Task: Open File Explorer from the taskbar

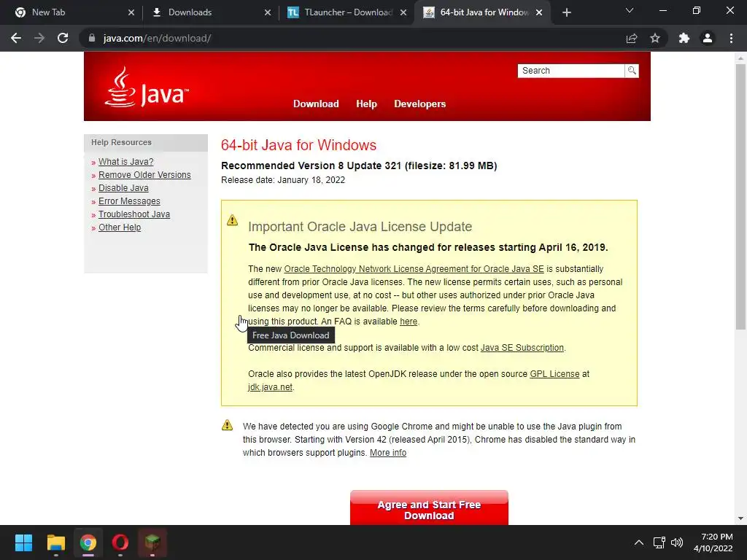Action: pos(55,542)
